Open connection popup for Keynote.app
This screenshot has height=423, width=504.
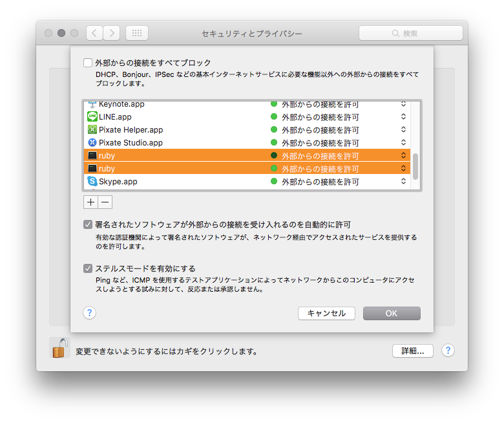pos(403,104)
